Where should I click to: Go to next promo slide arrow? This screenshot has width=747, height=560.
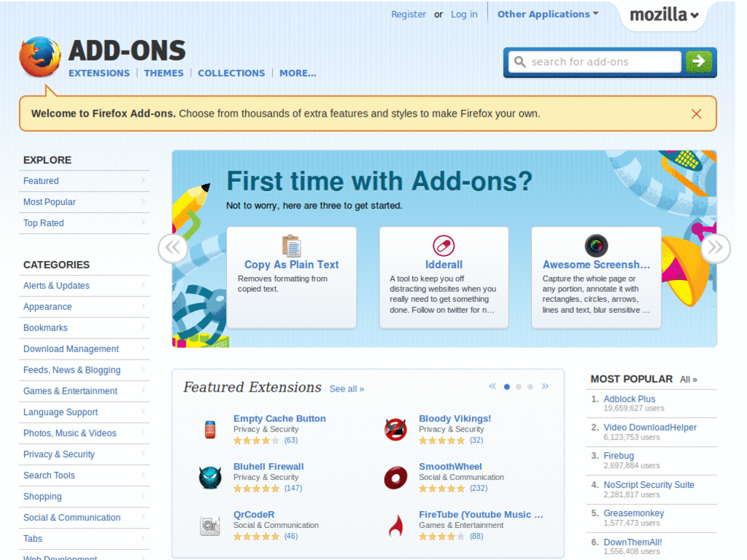click(715, 248)
